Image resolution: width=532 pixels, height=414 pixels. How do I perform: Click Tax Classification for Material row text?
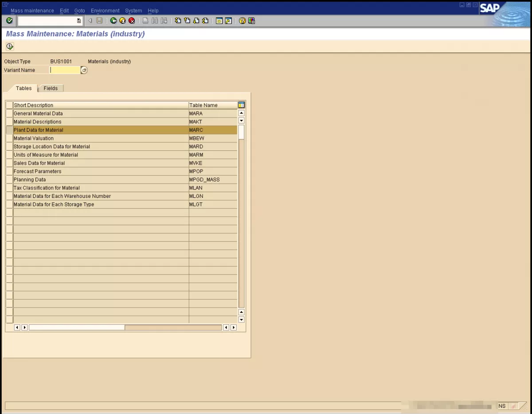[x=47, y=188]
